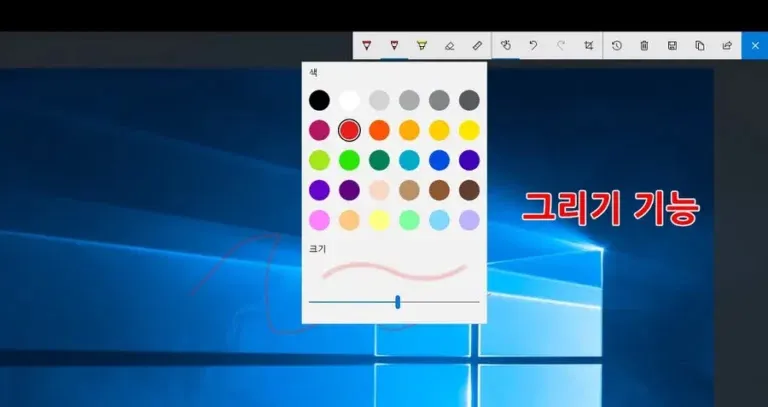Select the teal cyan swatch
Image resolution: width=768 pixels, height=407 pixels.
[x=409, y=160]
